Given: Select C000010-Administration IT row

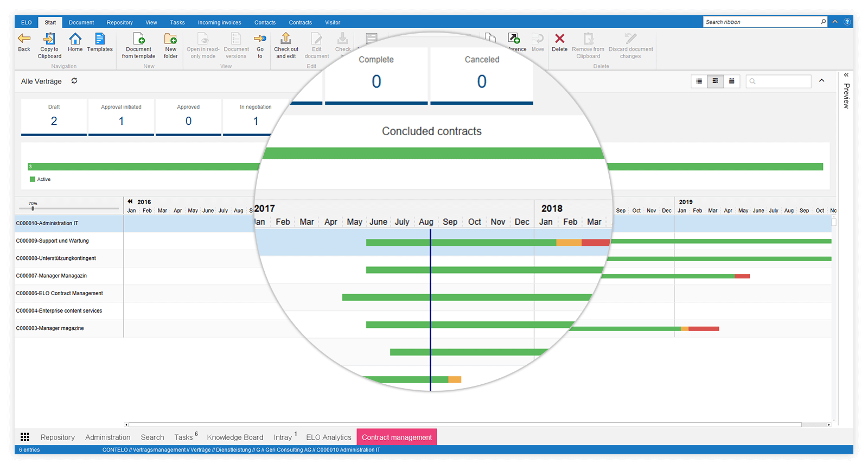Looking at the screenshot, I should (69, 223).
